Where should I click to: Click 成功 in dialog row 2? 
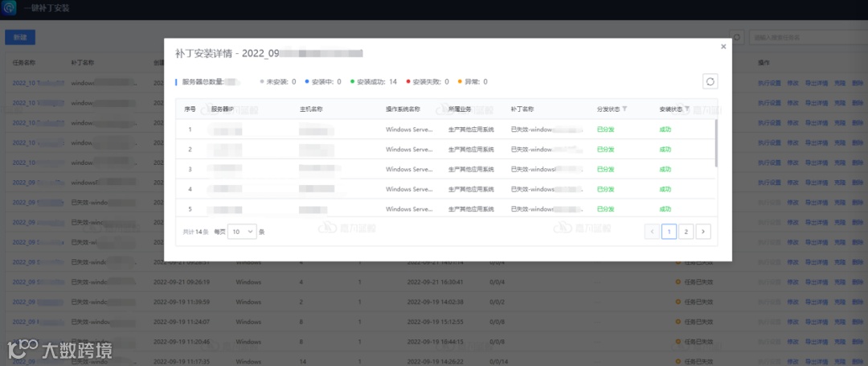665,150
